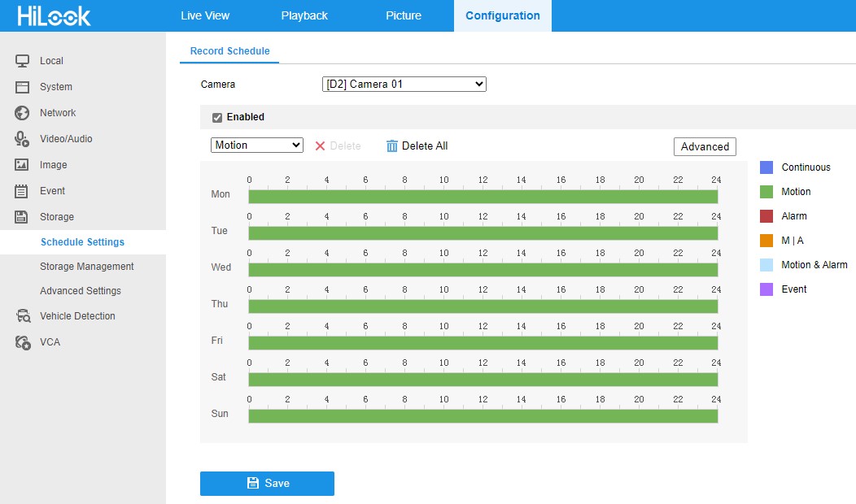Click the Vehicle Detection icon
Image resolution: width=856 pixels, height=504 pixels.
(23, 316)
